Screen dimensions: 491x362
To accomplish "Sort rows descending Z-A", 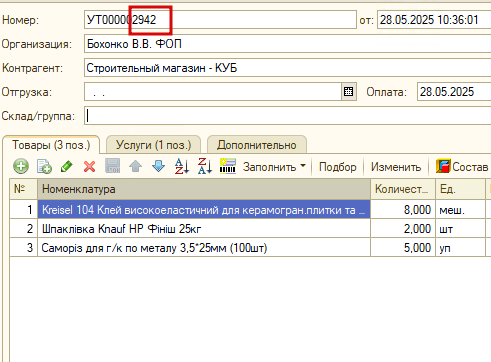I will coord(205,166).
